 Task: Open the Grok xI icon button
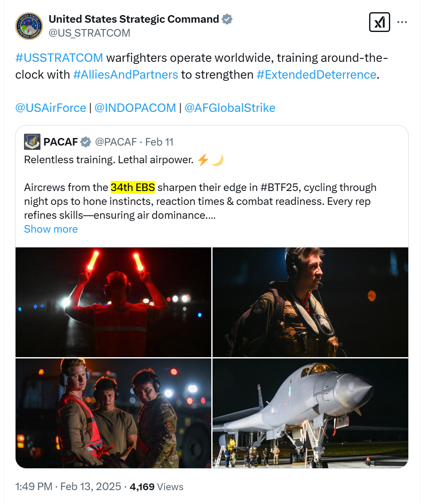click(380, 22)
